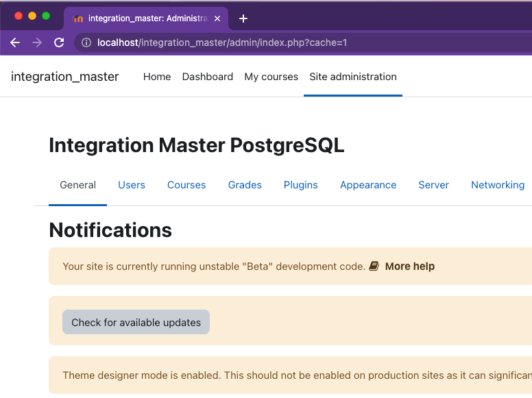The width and height of the screenshot is (532, 398).
Task: Click the red window close button
Action: [x=19, y=16]
